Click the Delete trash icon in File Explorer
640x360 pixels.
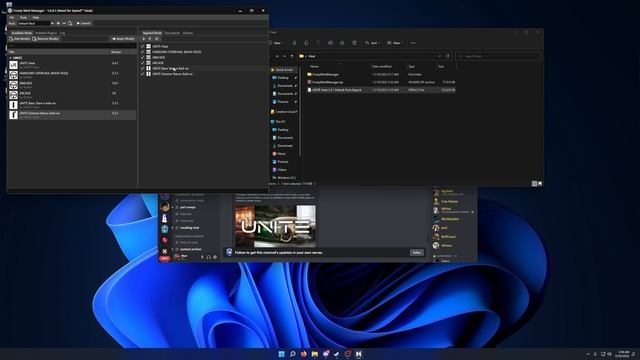(354, 43)
